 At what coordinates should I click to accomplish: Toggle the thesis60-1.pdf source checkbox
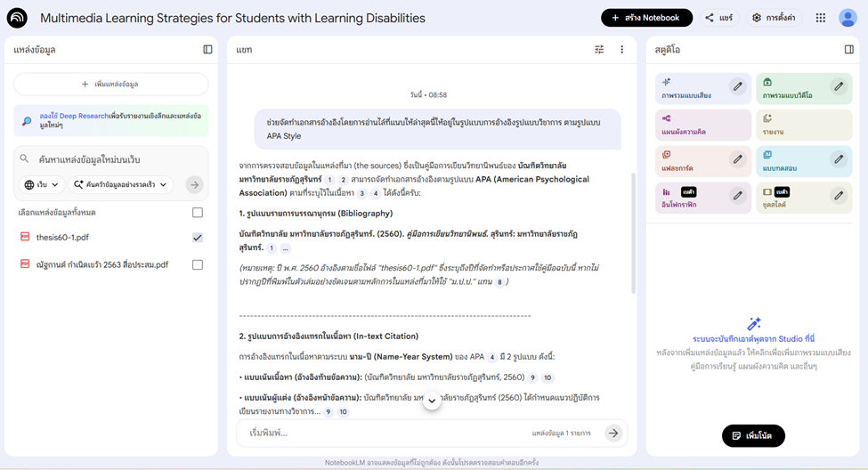tap(198, 238)
